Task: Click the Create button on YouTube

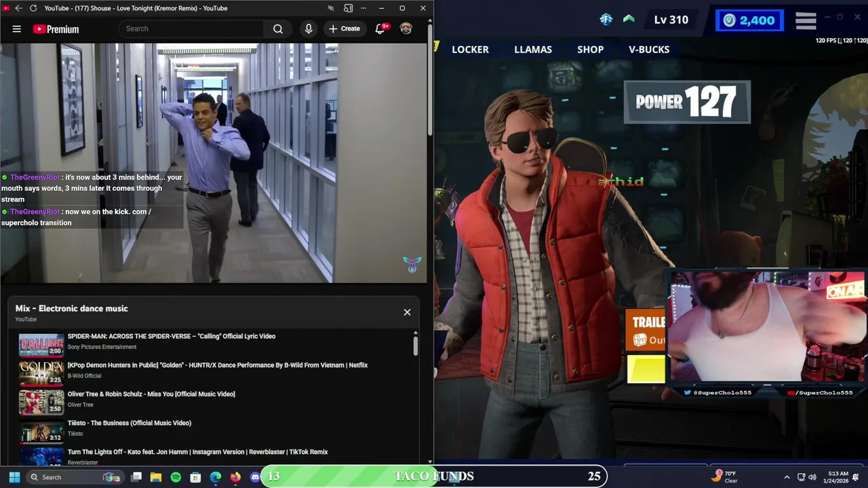Action: (x=344, y=28)
